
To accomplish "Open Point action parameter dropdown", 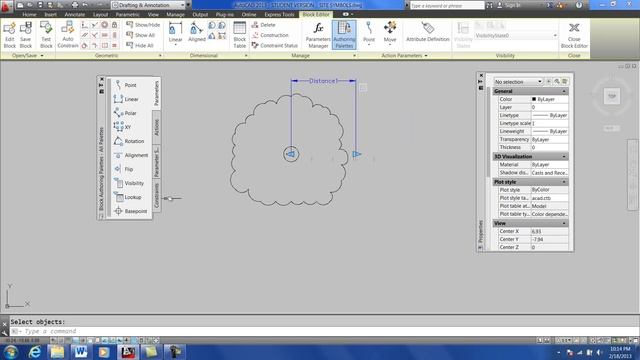I will pos(369,44).
